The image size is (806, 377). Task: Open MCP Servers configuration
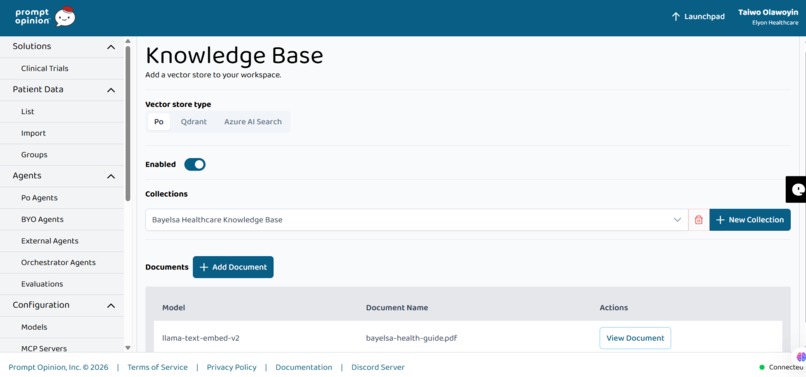click(x=44, y=349)
